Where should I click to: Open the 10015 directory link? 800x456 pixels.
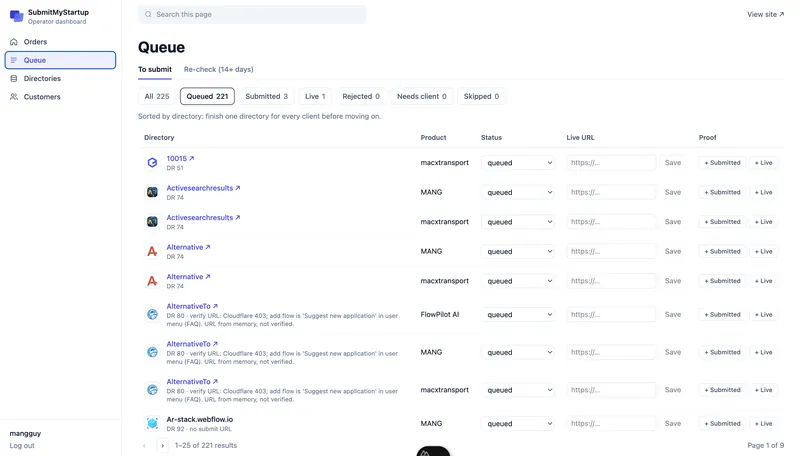pyautogui.click(x=180, y=159)
